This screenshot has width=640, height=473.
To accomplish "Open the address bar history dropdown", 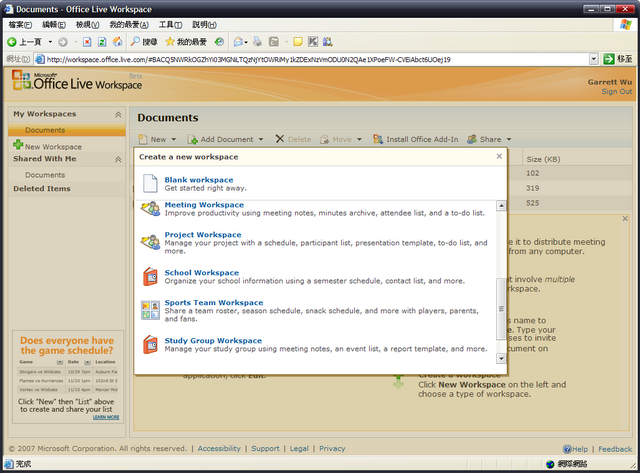I will pyautogui.click(x=594, y=59).
